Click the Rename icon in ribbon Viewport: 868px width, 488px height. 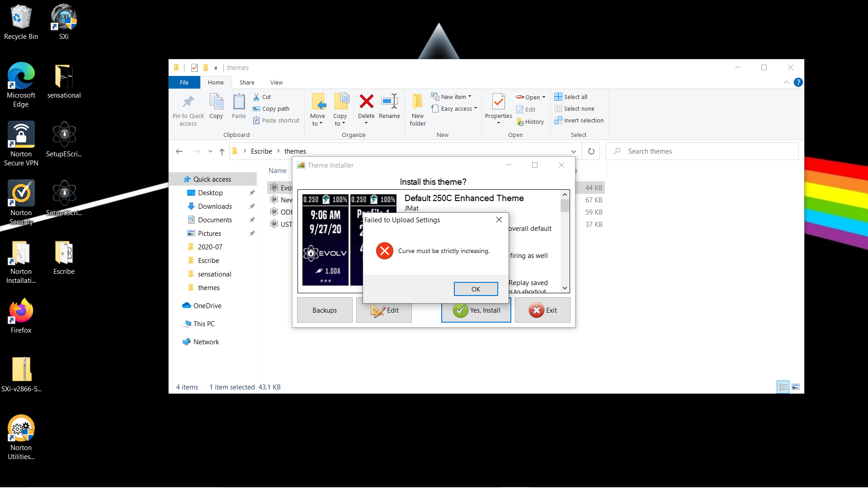pos(389,102)
